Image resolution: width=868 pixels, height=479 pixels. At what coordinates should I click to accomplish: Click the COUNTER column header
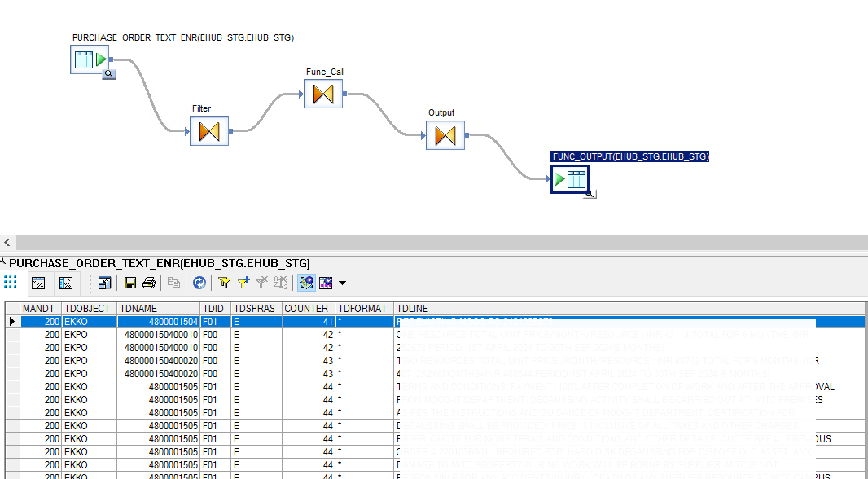coord(309,309)
